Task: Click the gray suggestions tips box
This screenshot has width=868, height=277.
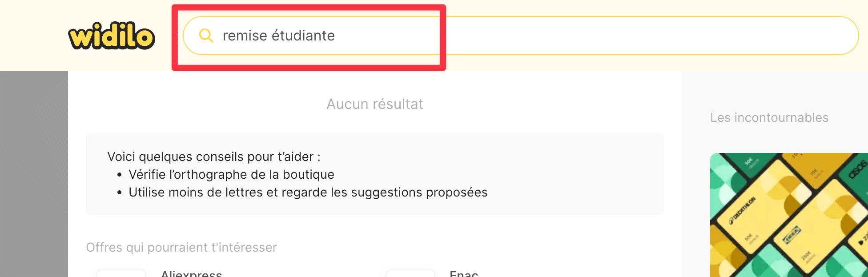Action: click(375, 174)
